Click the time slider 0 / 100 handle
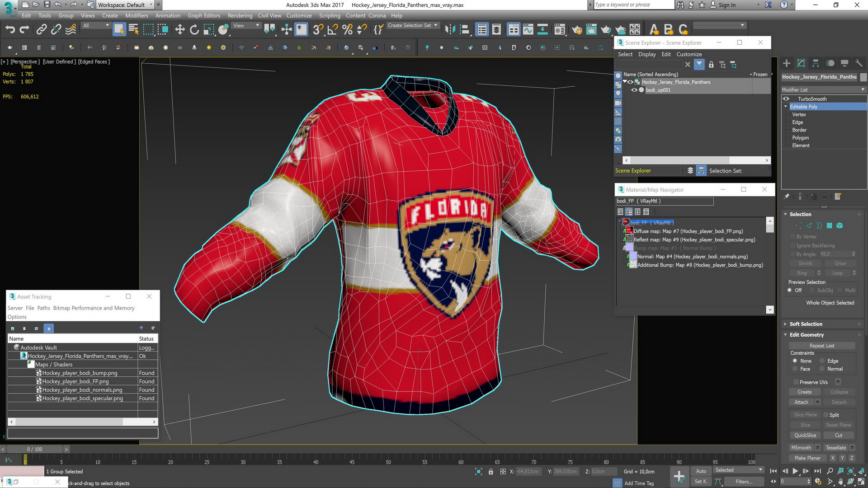The width and height of the screenshot is (868, 488). (35, 449)
